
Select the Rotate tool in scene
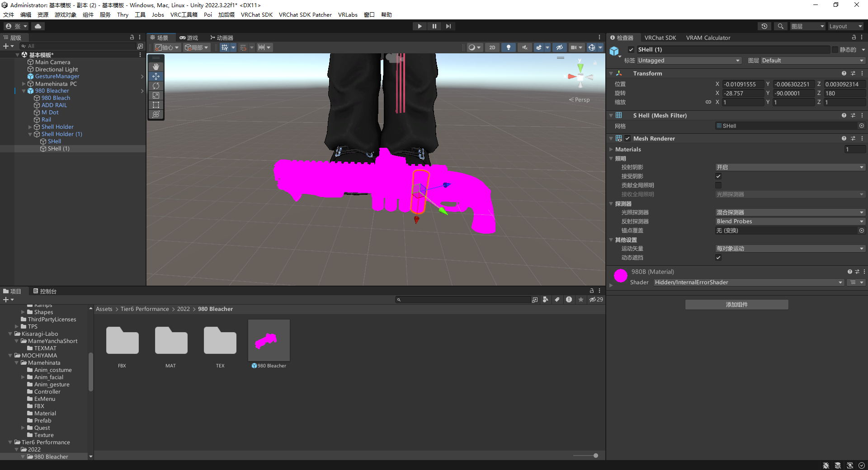pyautogui.click(x=156, y=86)
